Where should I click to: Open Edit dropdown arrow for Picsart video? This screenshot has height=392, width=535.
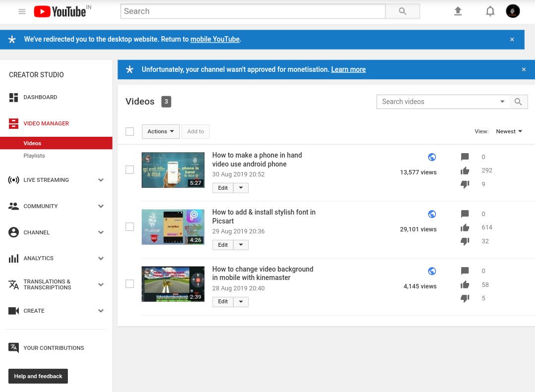pos(241,245)
